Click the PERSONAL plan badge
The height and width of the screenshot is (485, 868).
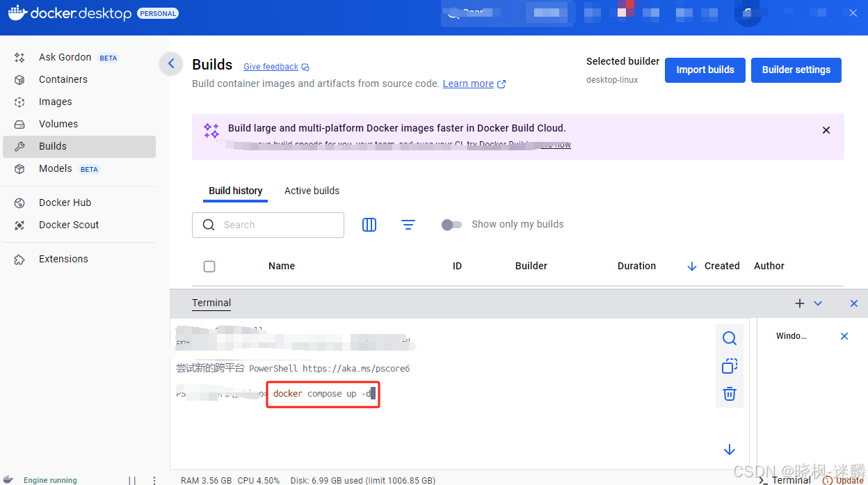(158, 13)
